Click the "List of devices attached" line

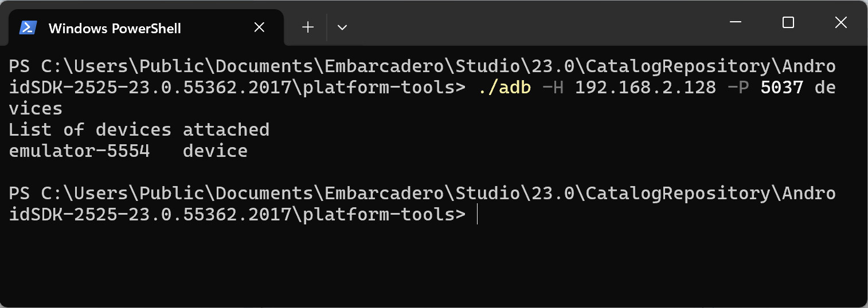tap(139, 130)
